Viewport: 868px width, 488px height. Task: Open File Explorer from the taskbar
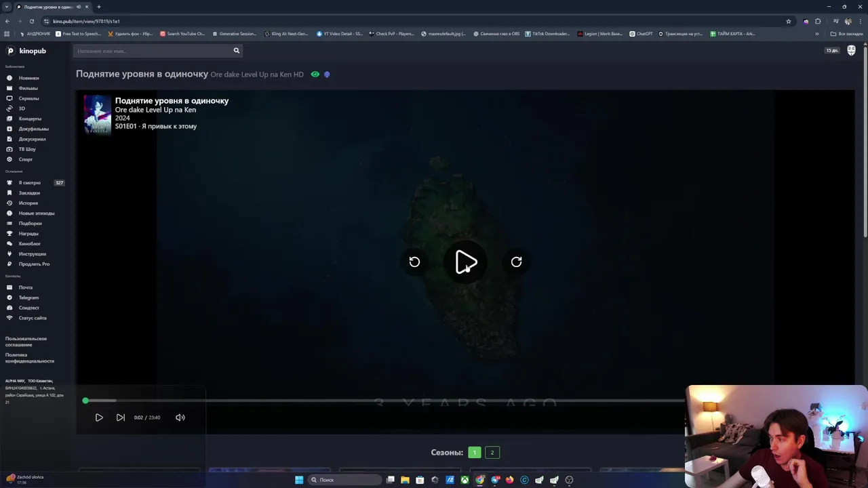point(405,480)
